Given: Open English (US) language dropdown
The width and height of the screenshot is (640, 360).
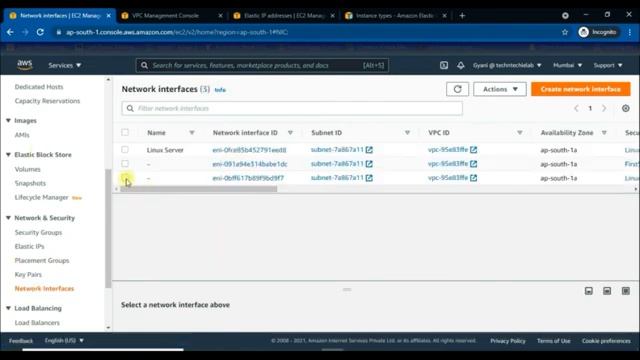Looking at the screenshot, I should point(64,340).
